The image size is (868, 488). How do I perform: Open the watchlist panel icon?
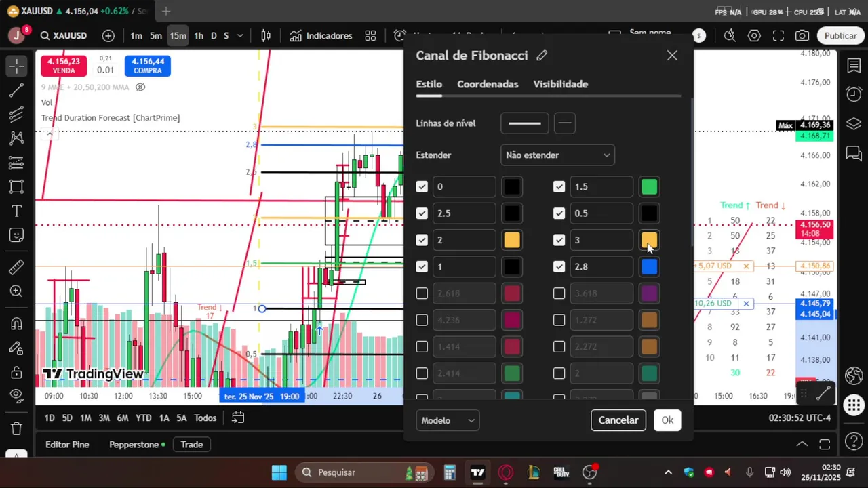(x=854, y=66)
